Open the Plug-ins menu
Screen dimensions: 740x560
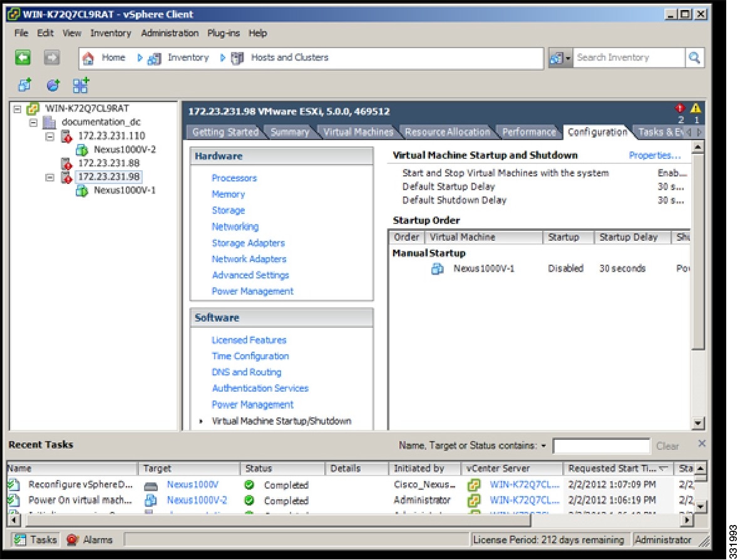tap(224, 33)
